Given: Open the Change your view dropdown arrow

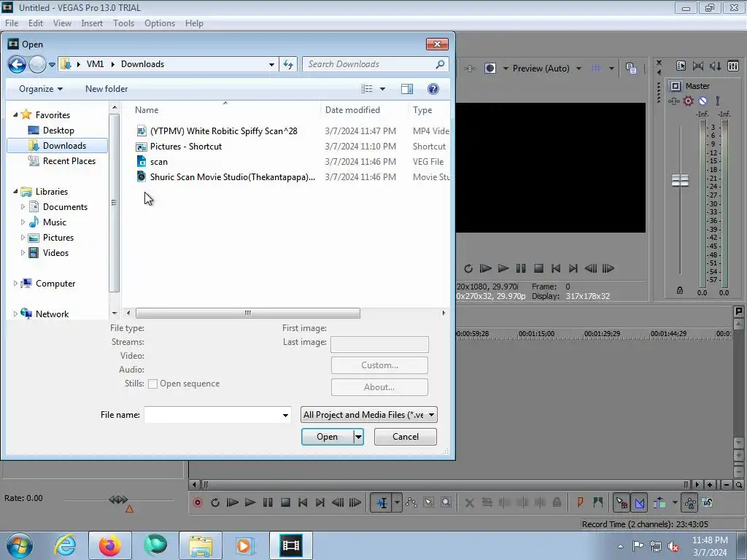Looking at the screenshot, I should (x=382, y=89).
